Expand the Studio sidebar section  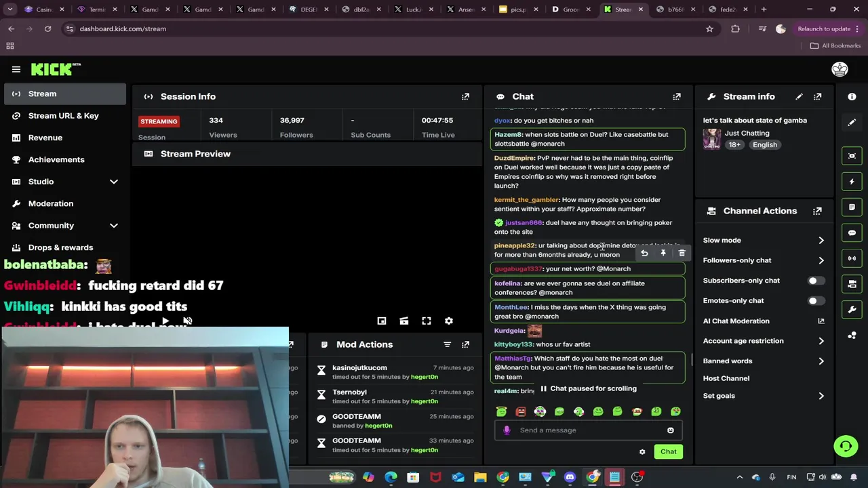(x=114, y=182)
